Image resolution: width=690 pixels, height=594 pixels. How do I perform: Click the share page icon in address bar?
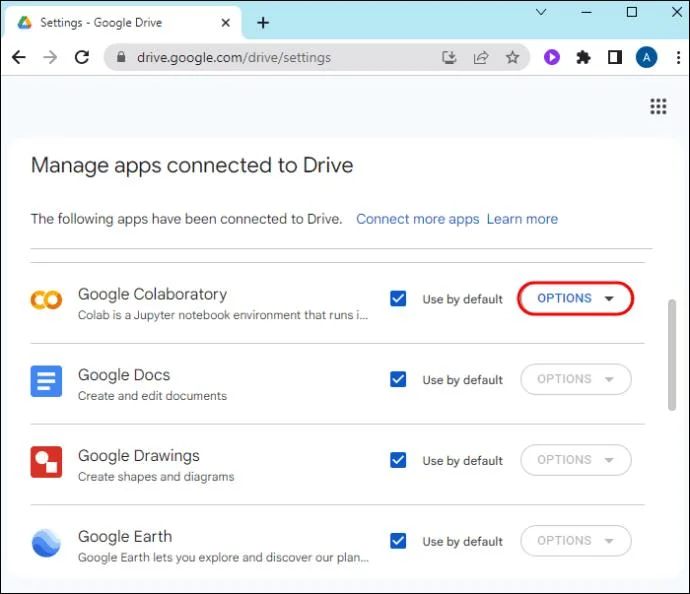(481, 57)
